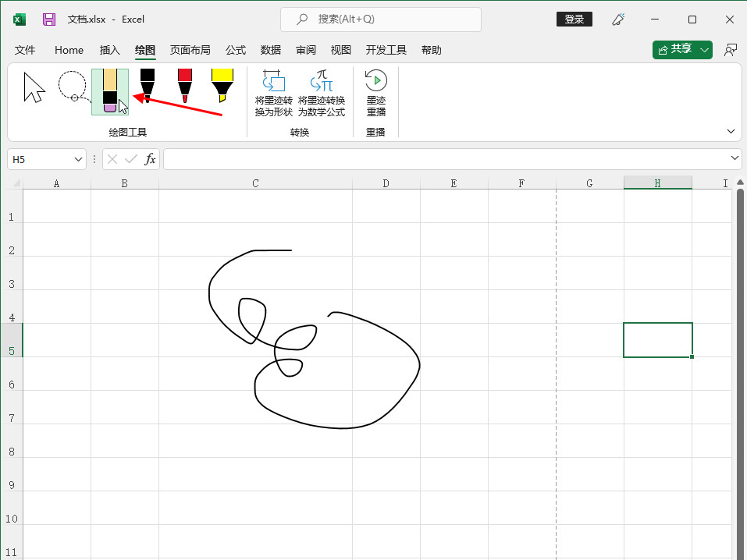Switch to the 视图 tab
747x560 pixels.
(x=340, y=50)
